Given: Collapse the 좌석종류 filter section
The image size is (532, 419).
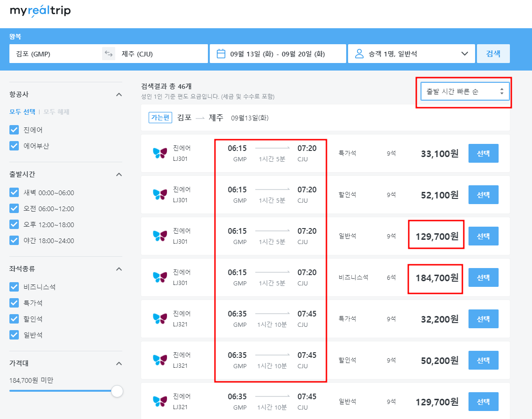Looking at the screenshot, I should coord(119,269).
